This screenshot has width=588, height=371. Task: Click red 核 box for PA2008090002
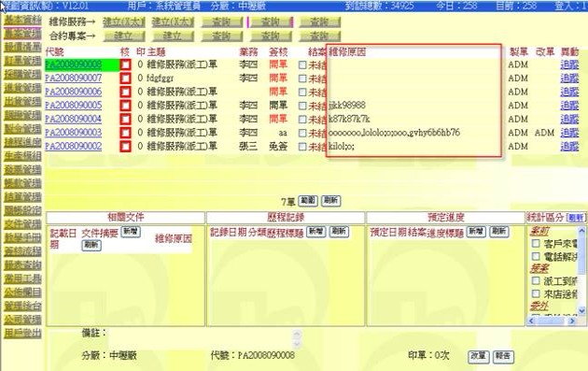pos(125,147)
